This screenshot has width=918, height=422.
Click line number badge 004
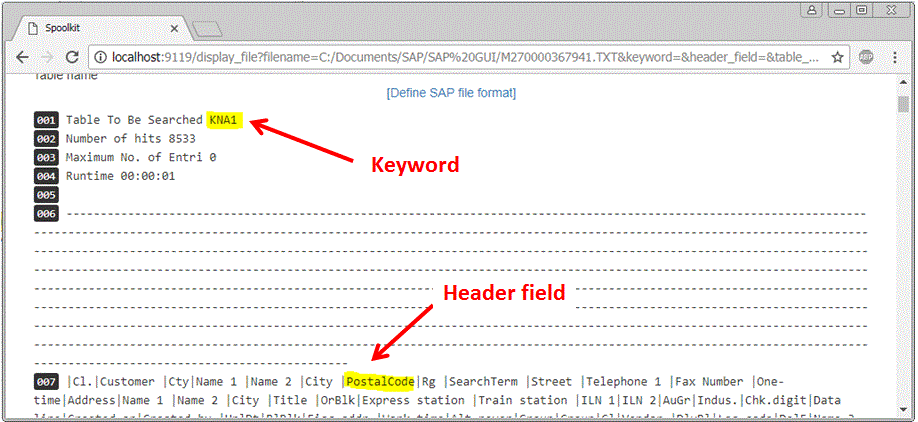pyautogui.click(x=46, y=176)
